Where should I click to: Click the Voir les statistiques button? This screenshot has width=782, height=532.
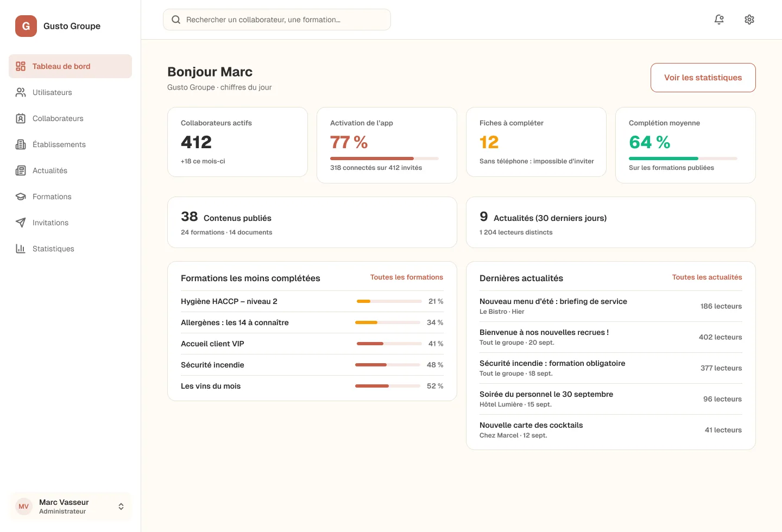[703, 78]
